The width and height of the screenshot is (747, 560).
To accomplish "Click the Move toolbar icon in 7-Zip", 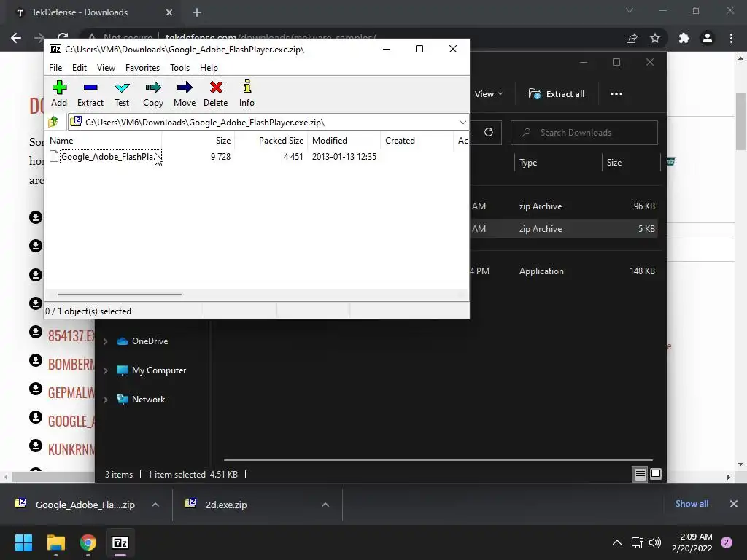I will tap(185, 94).
